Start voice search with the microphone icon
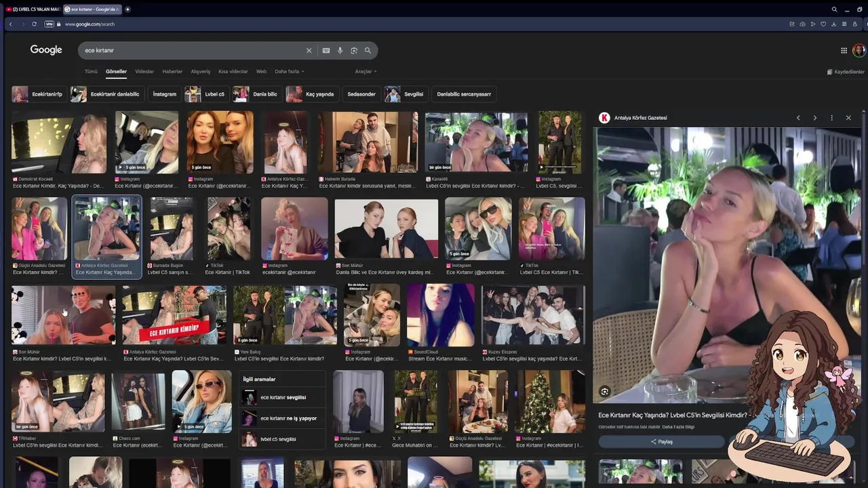This screenshot has height=488, width=868. [x=340, y=50]
